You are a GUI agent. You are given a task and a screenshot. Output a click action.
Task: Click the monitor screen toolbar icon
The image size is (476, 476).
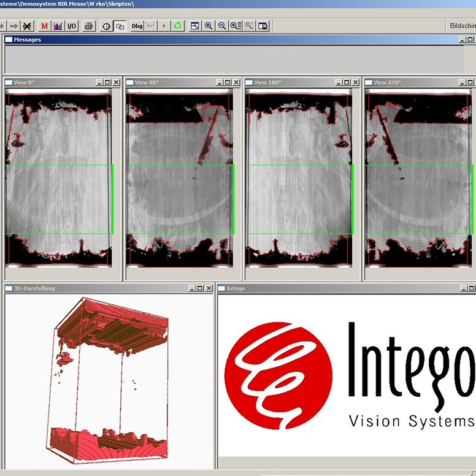pos(263,26)
